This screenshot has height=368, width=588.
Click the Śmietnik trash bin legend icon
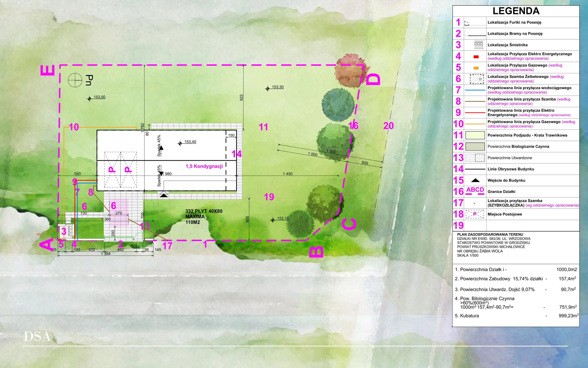point(478,45)
